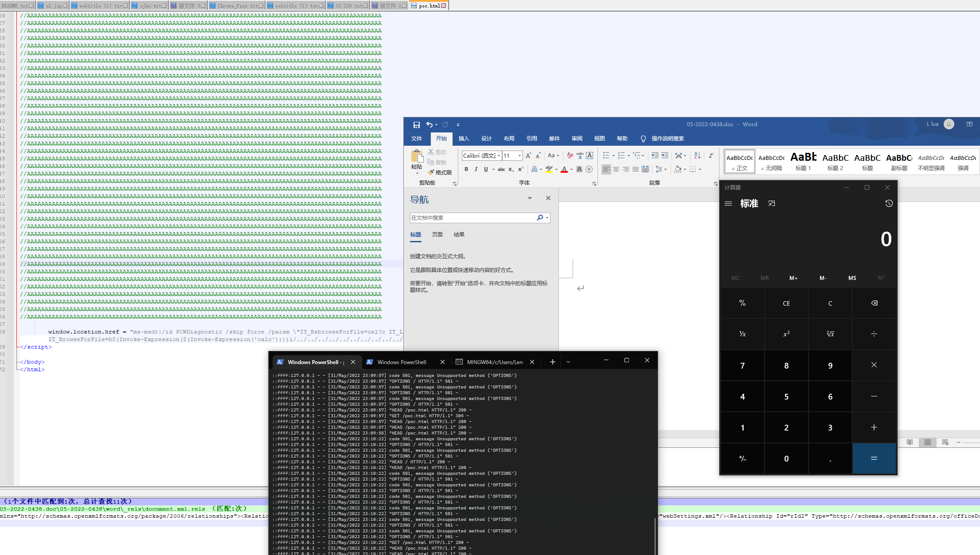Toggle bold formatting in Word
980x555 pixels.
(466, 169)
